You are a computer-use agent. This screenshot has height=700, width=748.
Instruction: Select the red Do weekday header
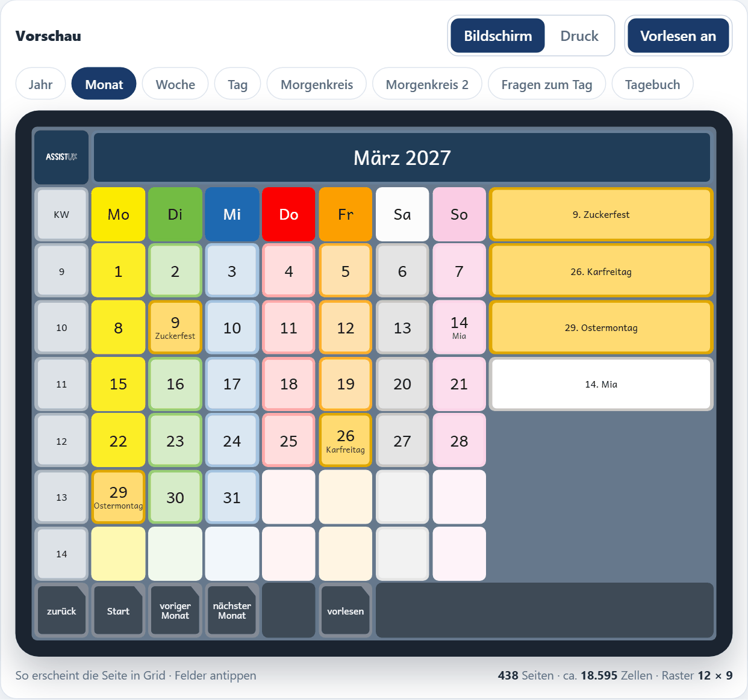click(288, 214)
